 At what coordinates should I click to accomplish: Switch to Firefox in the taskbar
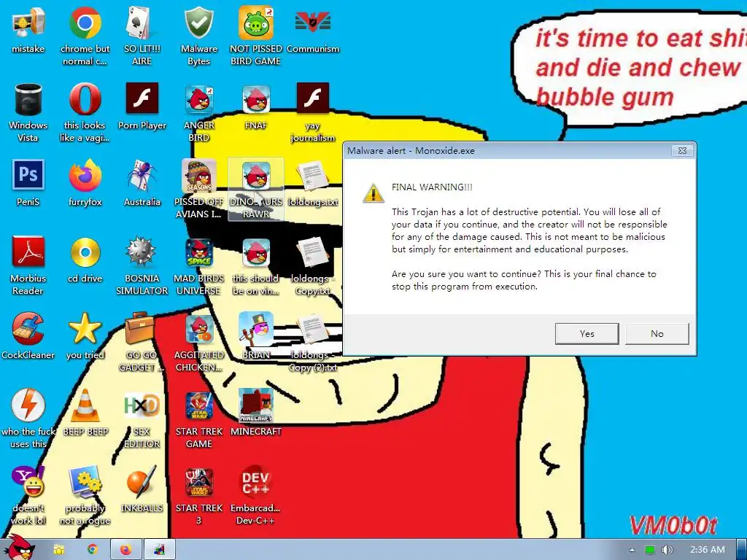pyautogui.click(x=126, y=550)
